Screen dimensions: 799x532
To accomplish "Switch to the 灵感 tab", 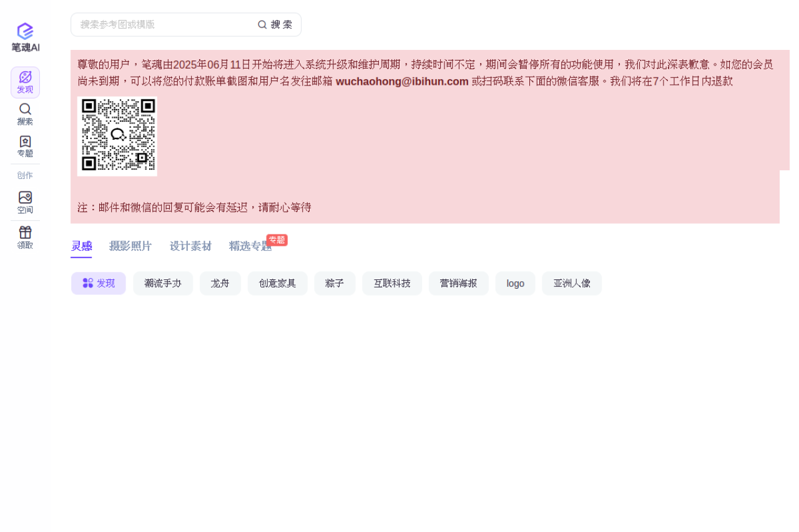I will [x=81, y=246].
